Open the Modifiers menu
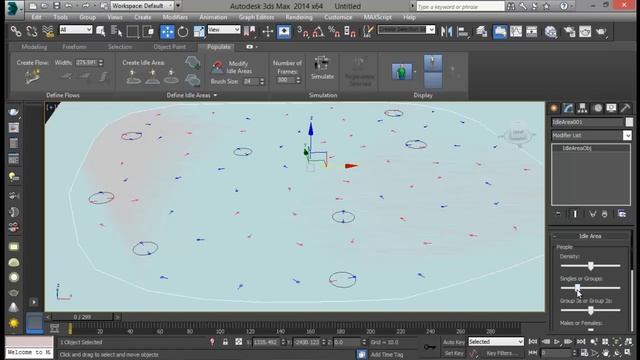This screenshot has height=360, width=640. 175,17
